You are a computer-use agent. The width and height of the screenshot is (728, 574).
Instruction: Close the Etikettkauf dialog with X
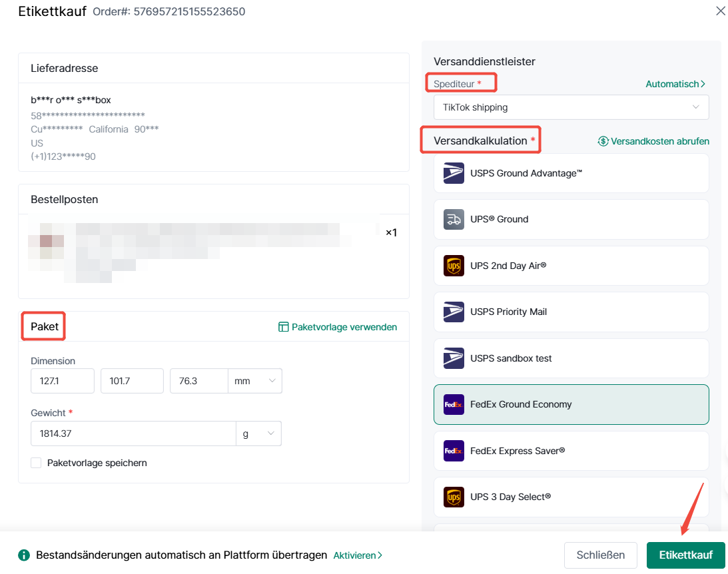click(720, 11)
